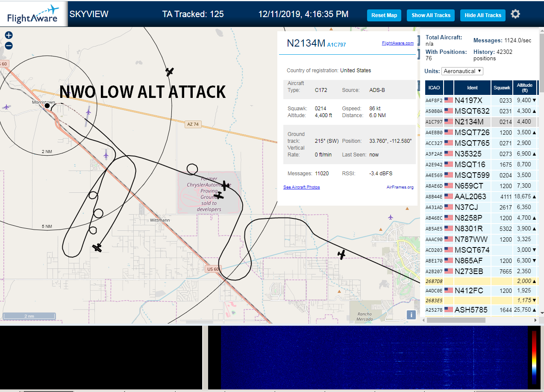Sort table by ICAO column header
This screenshot has height=392, width=544.
434,88
